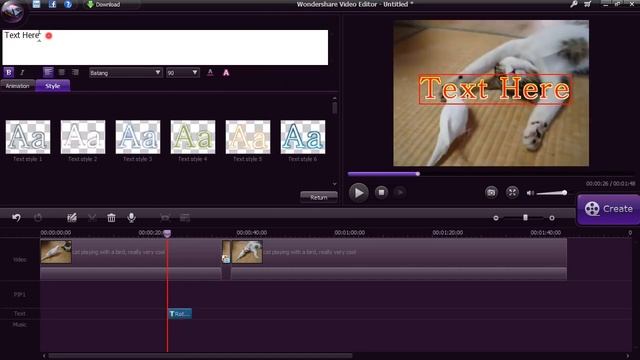Screen dimensions: 640x360
Task: Apply Text style 4 preset
Action: (x=193, y=137)
